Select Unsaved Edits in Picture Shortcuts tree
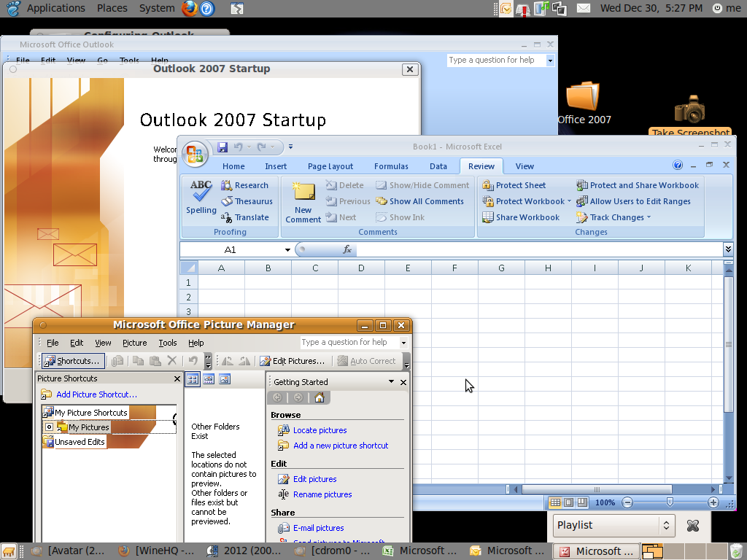This screenshot has width=747, height=560. click(80, 442)
